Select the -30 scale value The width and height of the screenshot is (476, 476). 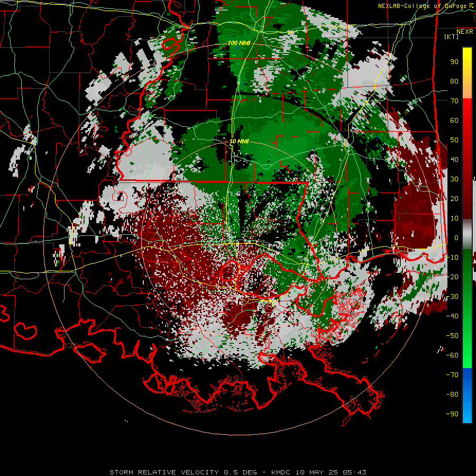tap(452, 297)
